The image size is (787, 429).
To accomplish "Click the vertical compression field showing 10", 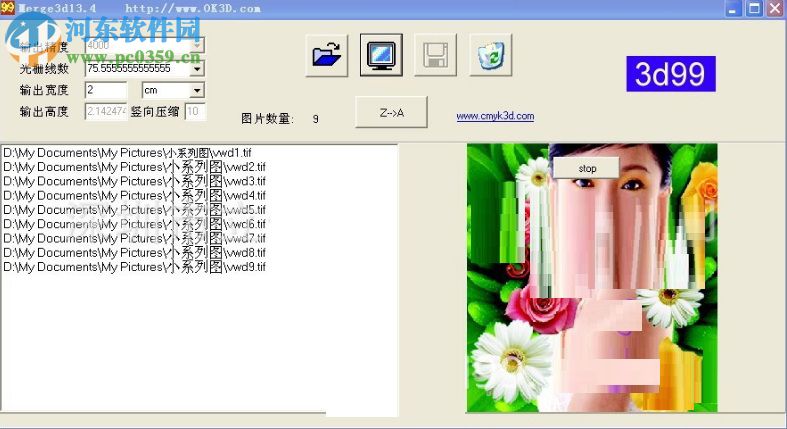I will 195,111.
